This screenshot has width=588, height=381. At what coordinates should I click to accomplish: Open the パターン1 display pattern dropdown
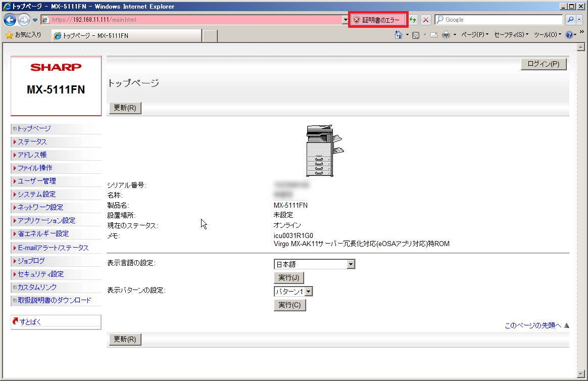pos(293,292)
